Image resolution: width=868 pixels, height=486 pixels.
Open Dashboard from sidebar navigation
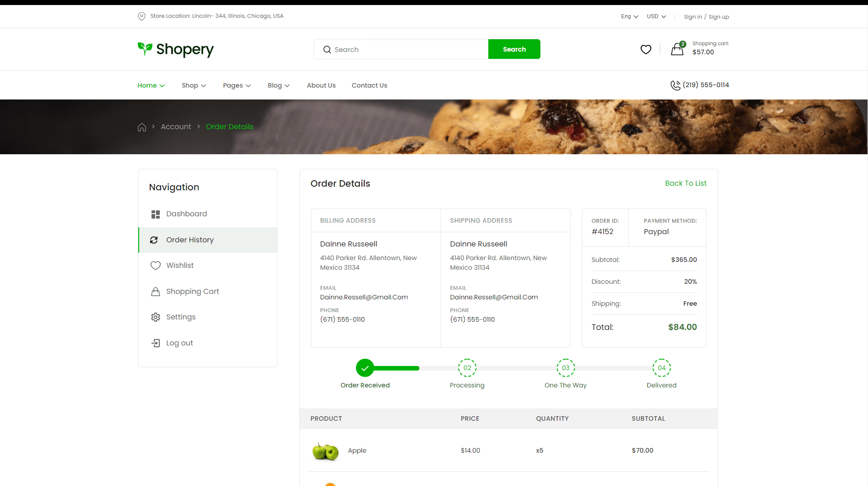pos(186,214)
